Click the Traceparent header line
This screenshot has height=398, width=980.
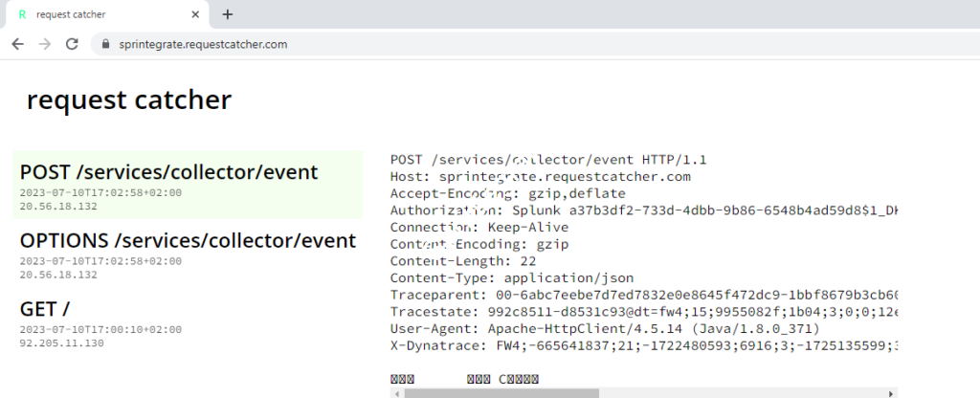[x=641, y=296]
